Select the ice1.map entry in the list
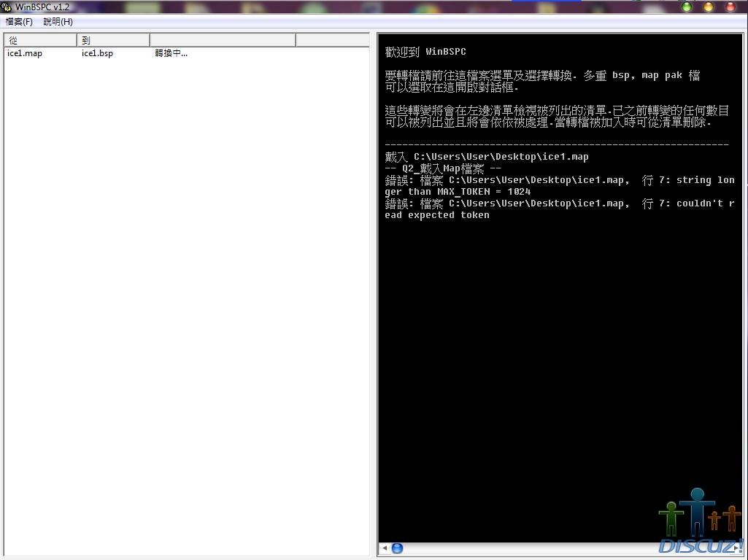The width and height of the screenshot is (748, 560). point(25,53)
